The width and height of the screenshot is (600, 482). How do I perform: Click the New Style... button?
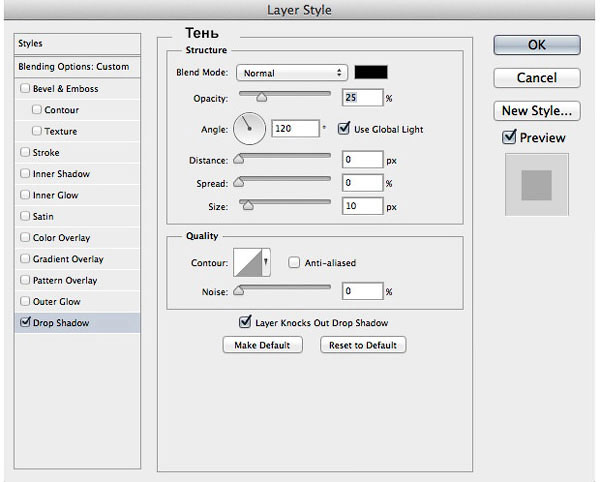[537, 111]
